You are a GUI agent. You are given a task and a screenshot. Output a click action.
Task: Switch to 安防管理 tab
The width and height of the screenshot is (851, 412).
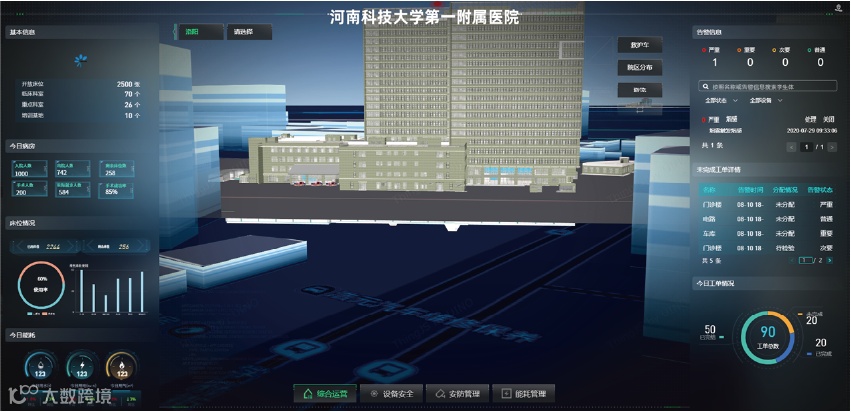458,394
